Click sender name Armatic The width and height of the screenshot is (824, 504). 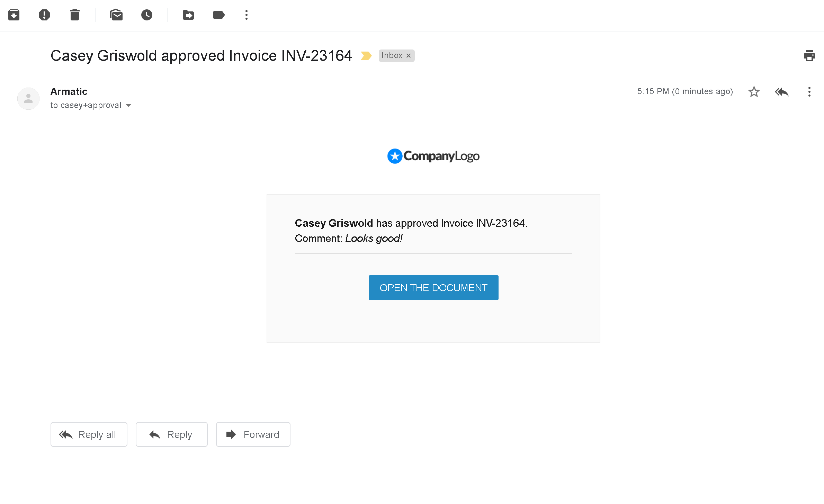pos(69,91)
